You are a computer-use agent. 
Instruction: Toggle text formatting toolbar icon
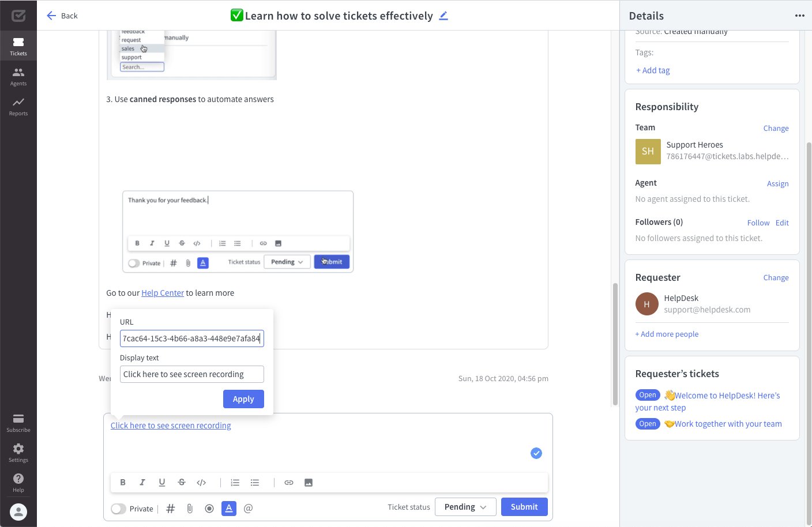click(229, 509)
